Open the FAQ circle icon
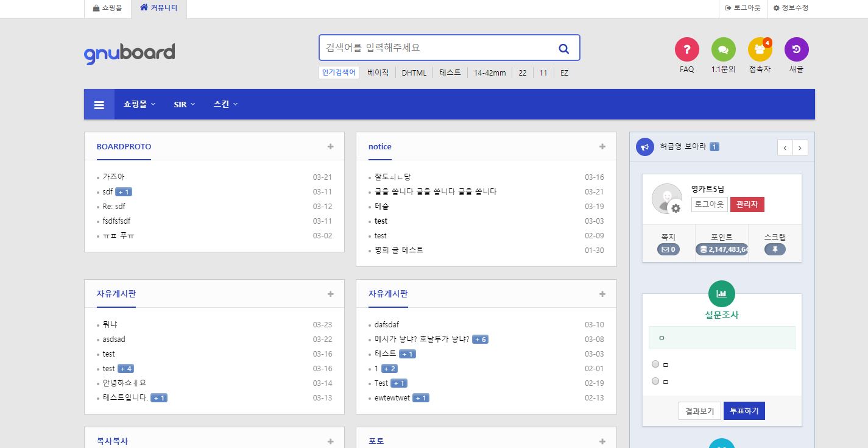The height and width of the screenshot is (448, 868). (686, 49)
